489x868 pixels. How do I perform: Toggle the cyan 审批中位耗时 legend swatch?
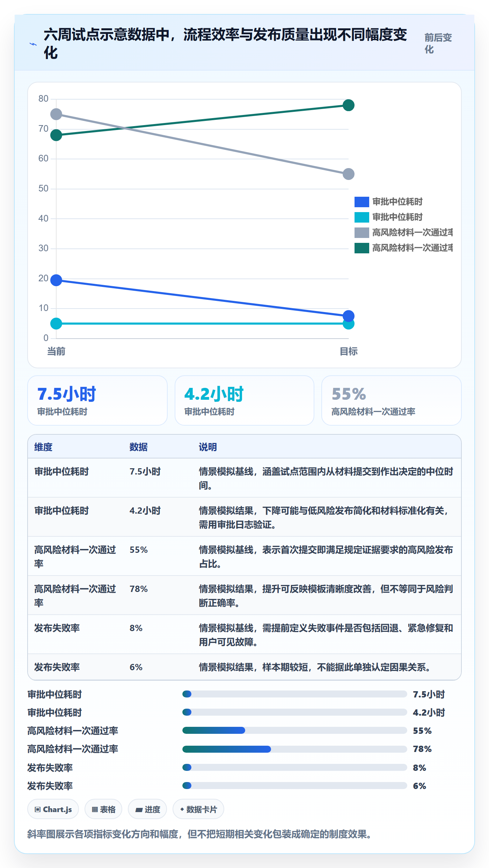(362, 217)
